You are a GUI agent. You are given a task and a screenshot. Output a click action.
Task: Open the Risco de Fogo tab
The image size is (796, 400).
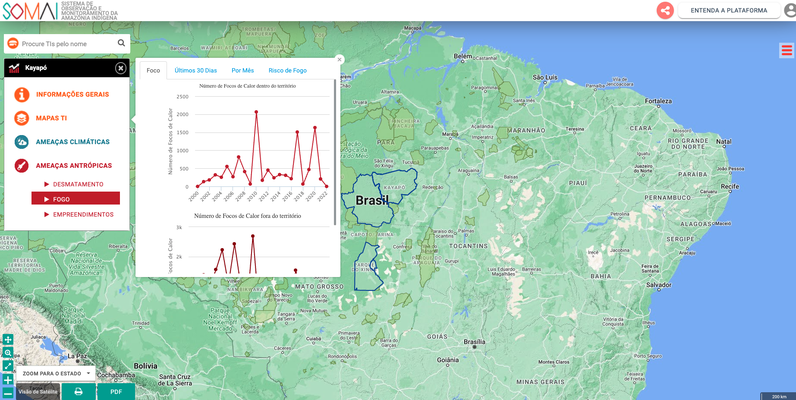pos(288,70)
